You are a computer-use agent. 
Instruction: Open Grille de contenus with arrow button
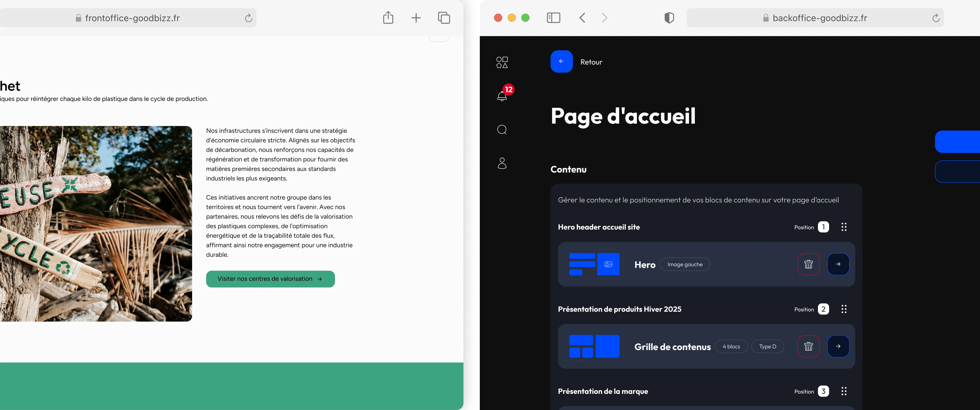pos(838,346)
